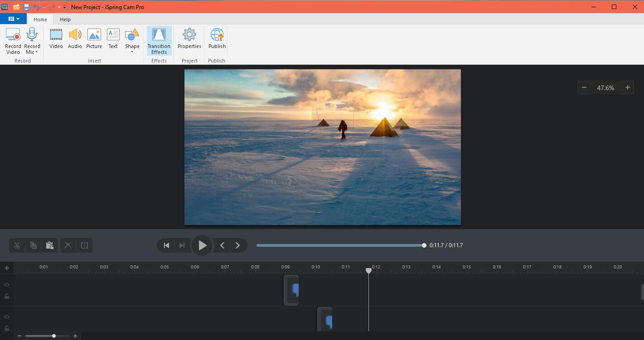Step to the previous frame
This screenshot has height=340, width=644.
click(222, 245)
